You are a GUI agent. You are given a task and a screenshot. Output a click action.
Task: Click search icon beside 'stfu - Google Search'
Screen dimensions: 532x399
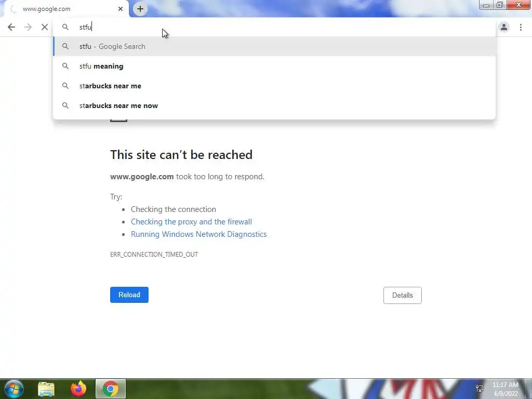pos(65,46)
